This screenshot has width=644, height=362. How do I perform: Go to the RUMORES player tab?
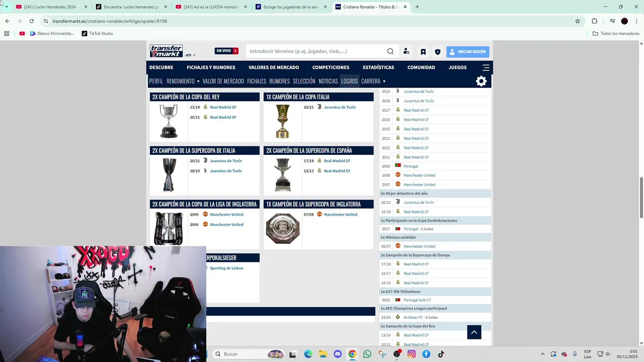coord(279,81)
